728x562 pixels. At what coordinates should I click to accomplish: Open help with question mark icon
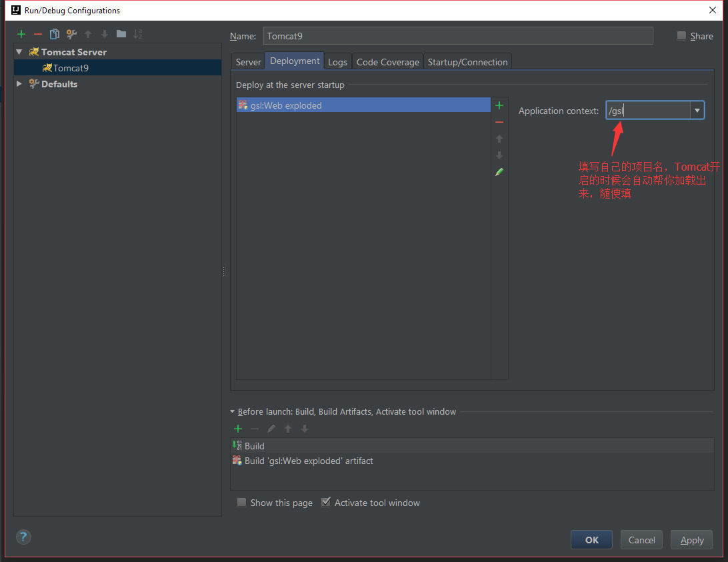[x=24, y=537]
